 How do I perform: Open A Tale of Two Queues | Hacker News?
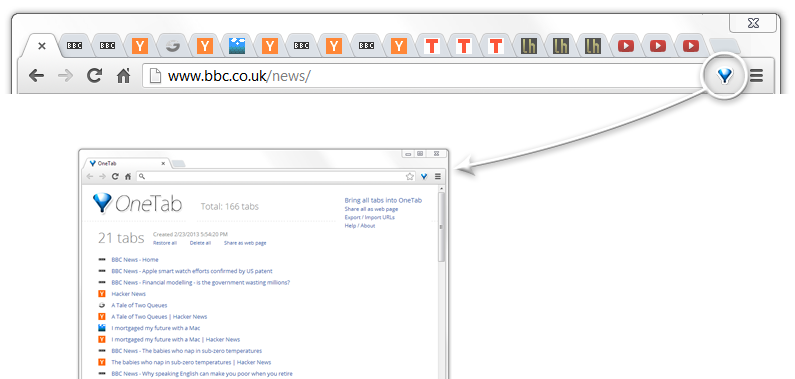159,317
